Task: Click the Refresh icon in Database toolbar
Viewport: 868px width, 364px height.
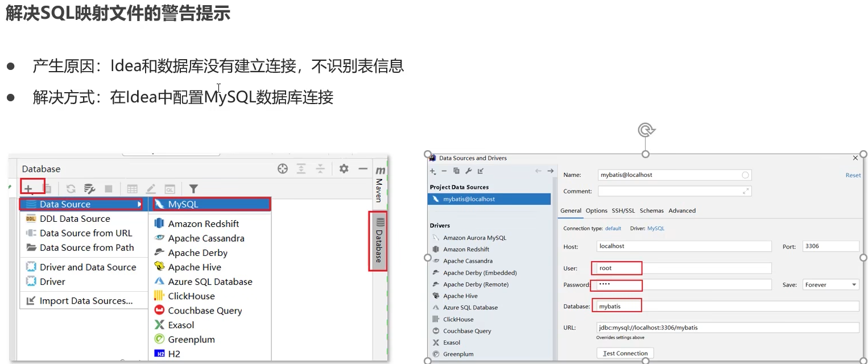Action: (71, 189)
